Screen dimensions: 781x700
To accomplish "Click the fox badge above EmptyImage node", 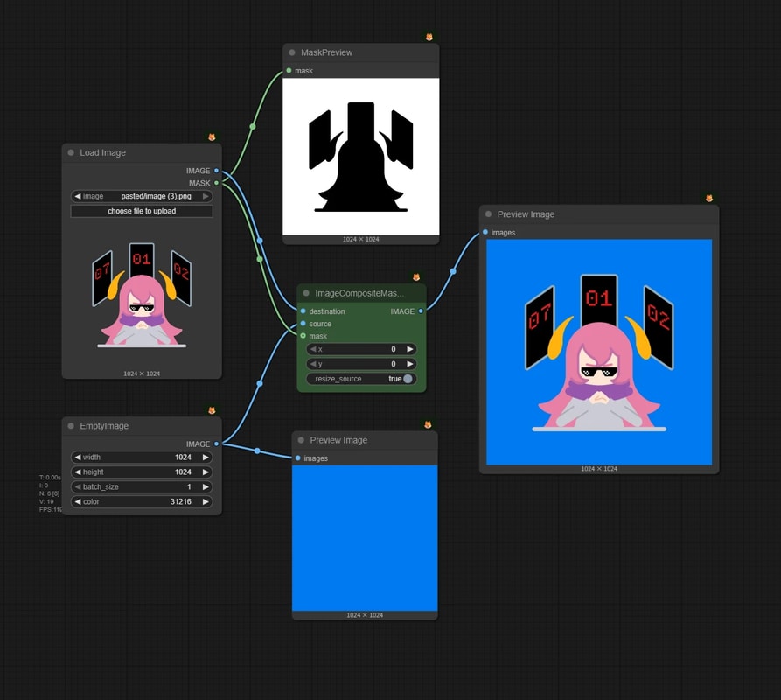I will pos(212,410).
